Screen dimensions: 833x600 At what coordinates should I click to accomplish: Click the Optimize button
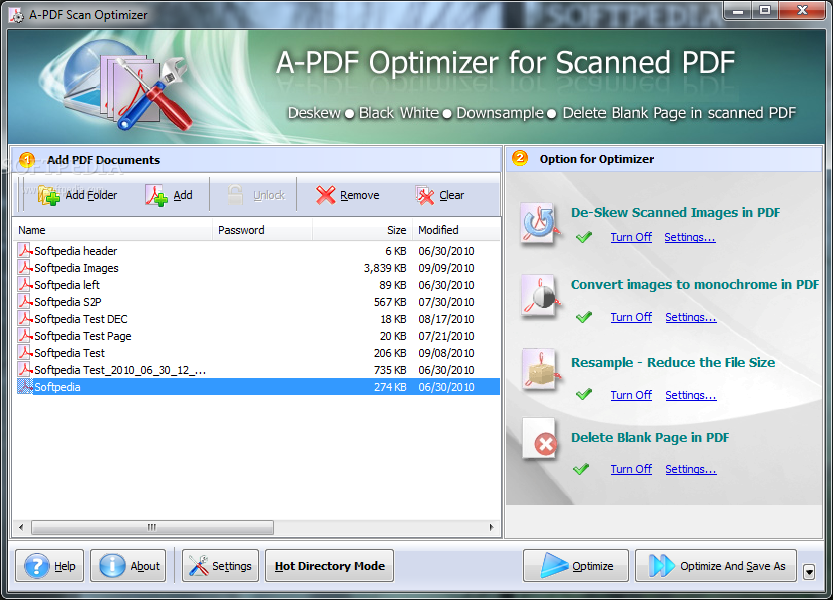click(576, 566)
